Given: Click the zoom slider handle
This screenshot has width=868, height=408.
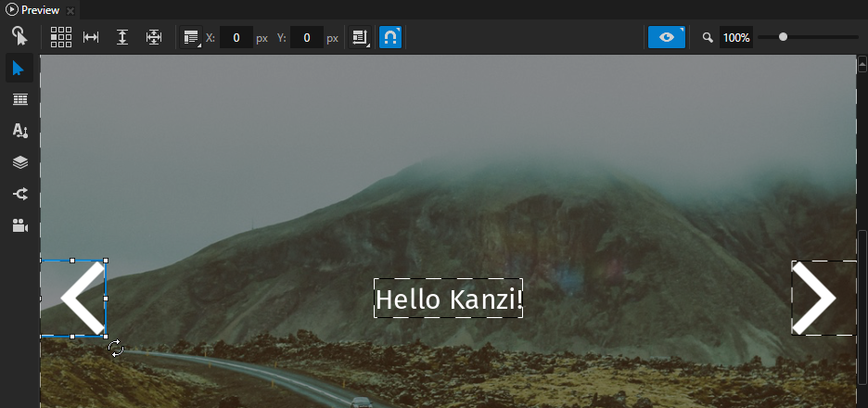Looking at the screenshot, I should click(x=784, y=37).
